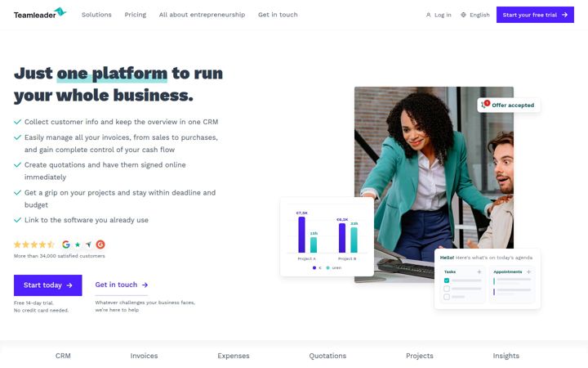This screenshot has width=588, height=368.
Task: Click the arrow next to Get in touch link
Action: pyautogui.click(x=145, y=285)
